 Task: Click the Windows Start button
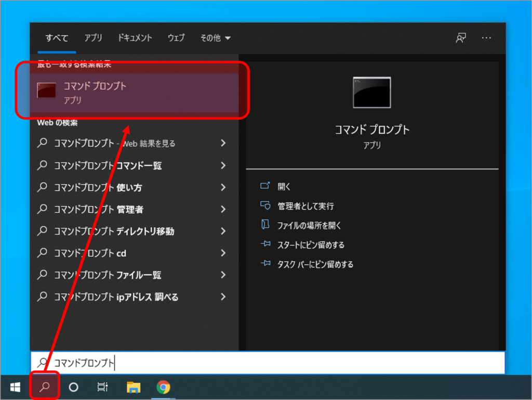click(15, 387)
